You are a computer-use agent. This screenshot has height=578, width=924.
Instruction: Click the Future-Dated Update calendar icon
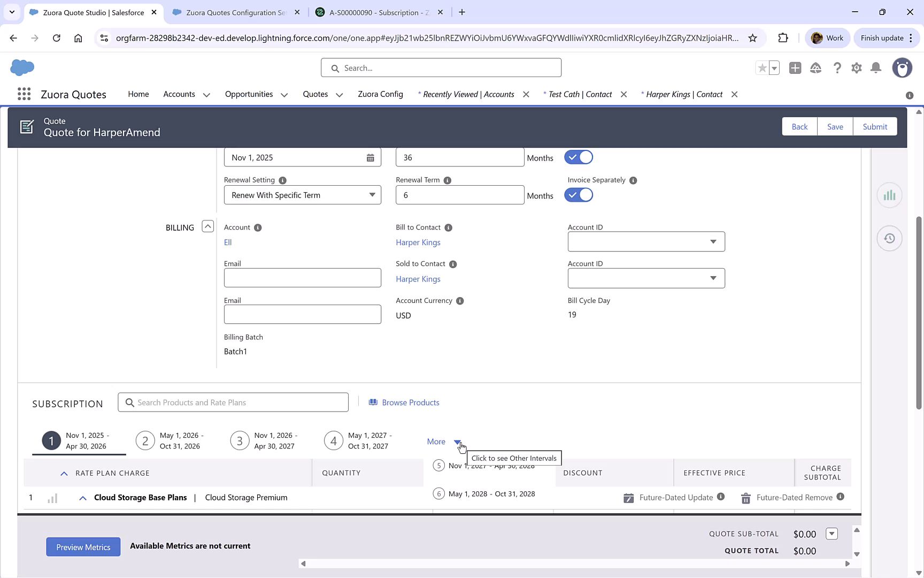(628, 498)
